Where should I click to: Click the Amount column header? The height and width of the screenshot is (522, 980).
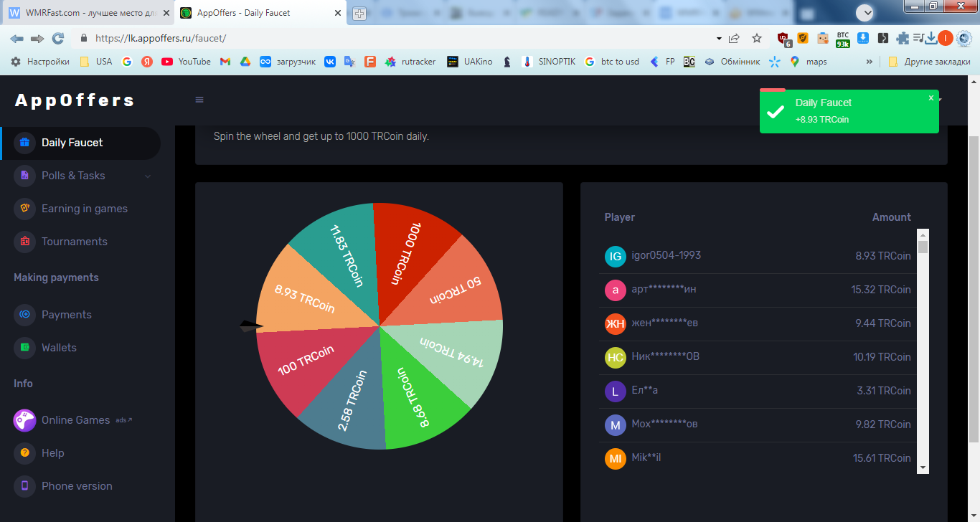[x=892, y=217]
